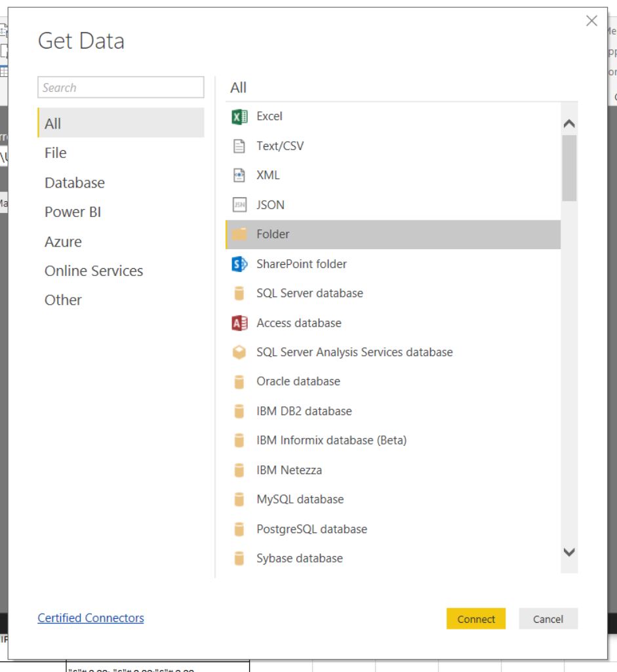The height and width of the screenshot is (672, 617).
Task: Click the MySQL database cylinder icon
Action: pyautogui.click(x=239, y=500)
